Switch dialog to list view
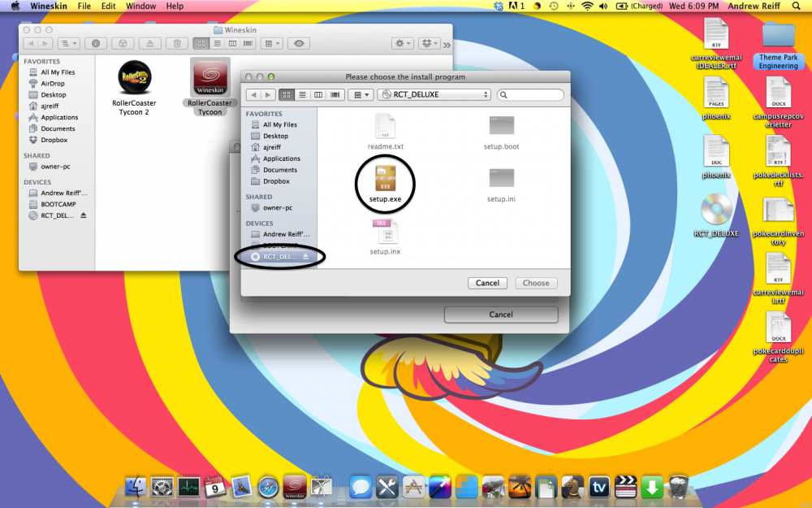The height and width of the screenshot is (508, 812). (x=304, y=95)
